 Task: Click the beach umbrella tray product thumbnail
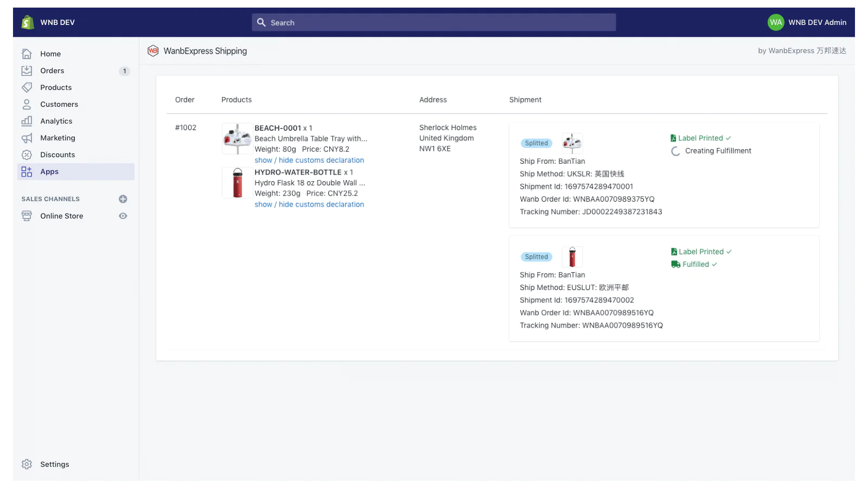click(237, 138)
